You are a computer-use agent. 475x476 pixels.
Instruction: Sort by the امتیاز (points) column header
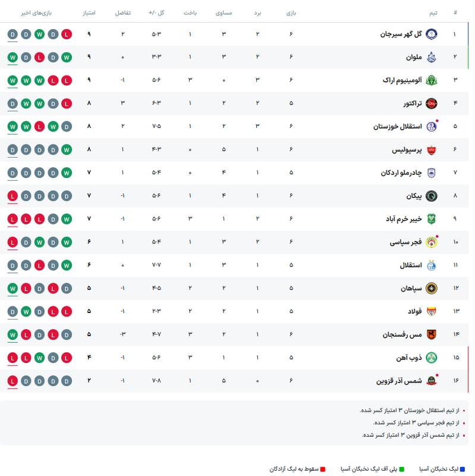[x=89, y=12]
